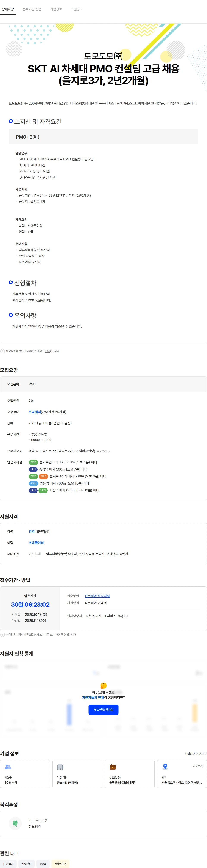Click the info icon beside 채용정보에 잘못된 내용
The height and width of the screenshot is (868, 207).
3,351
